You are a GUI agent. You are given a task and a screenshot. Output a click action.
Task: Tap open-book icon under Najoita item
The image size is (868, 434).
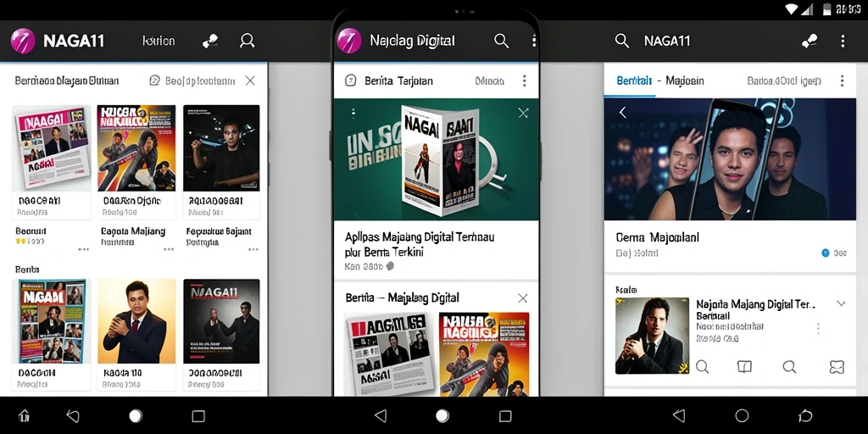(x=744, y=366)
